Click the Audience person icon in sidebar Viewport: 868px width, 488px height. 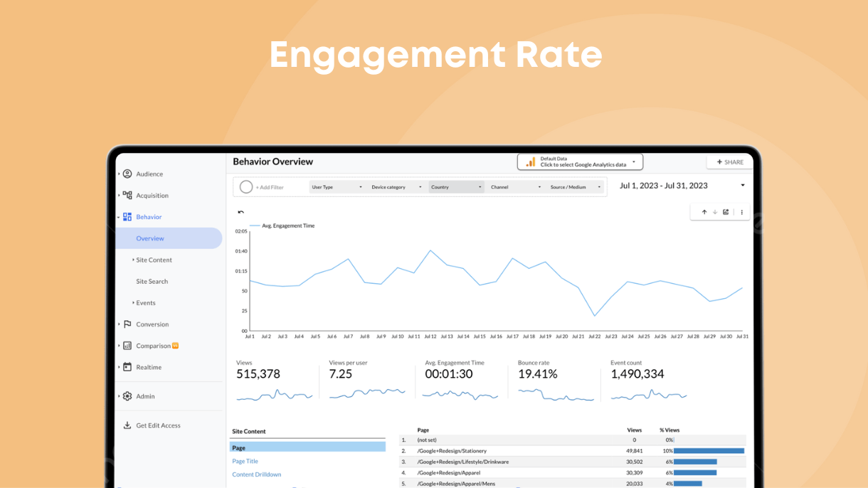point(127,174)
